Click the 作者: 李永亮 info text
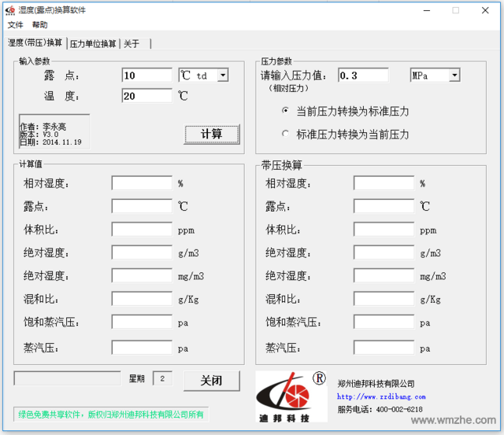This screenshot has width=504, height=435. point(43,127)
